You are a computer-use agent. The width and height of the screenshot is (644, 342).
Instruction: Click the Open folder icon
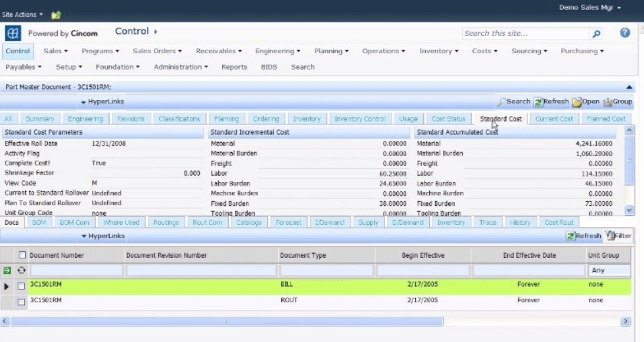coord(577,101)
